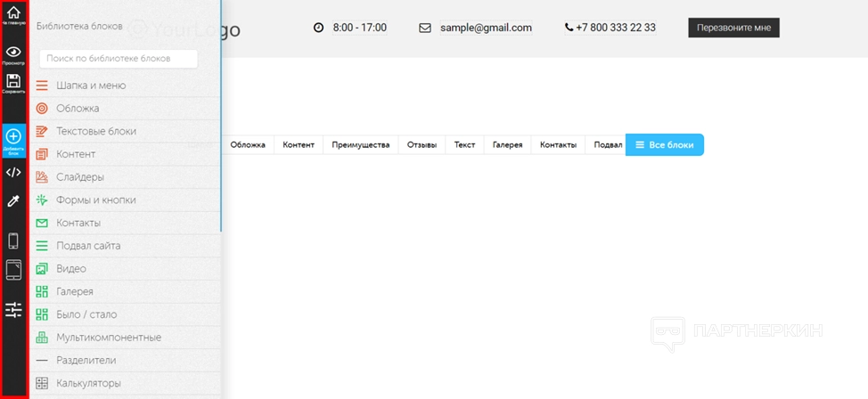Open the Мультикомпонентные category
Viewport: 868px width, 399px height.
pos(125,338)
